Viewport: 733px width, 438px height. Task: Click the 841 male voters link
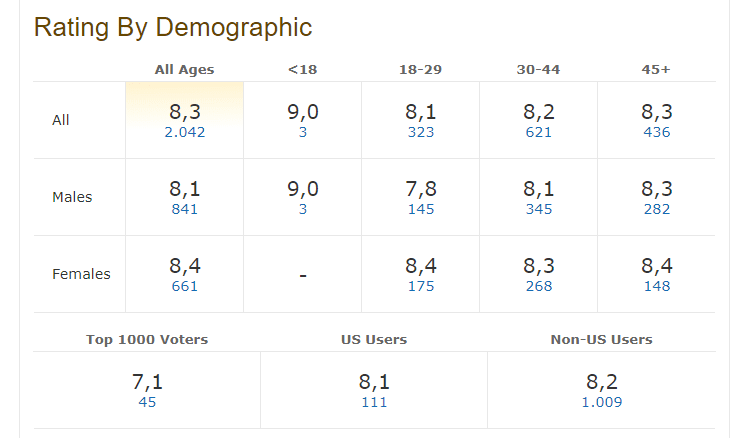tap(184, 209)
